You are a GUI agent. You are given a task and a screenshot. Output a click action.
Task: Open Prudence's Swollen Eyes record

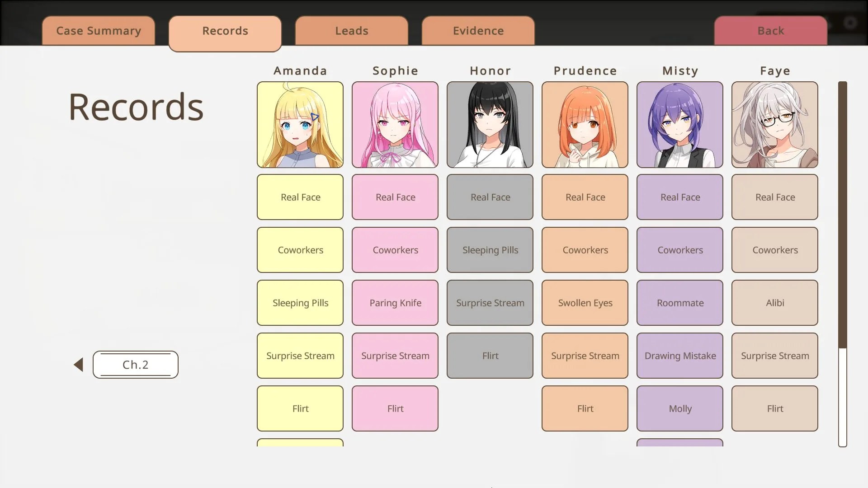point(585,303)
